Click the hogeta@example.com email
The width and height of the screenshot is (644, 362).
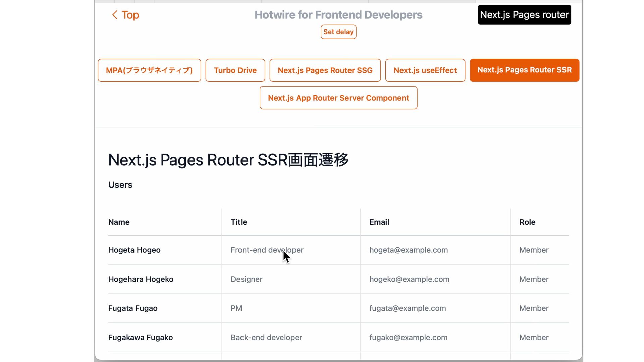409,250
